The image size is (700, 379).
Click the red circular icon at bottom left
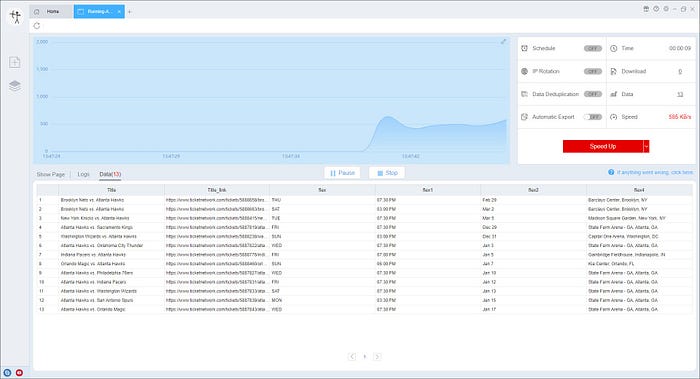point(19,372)
